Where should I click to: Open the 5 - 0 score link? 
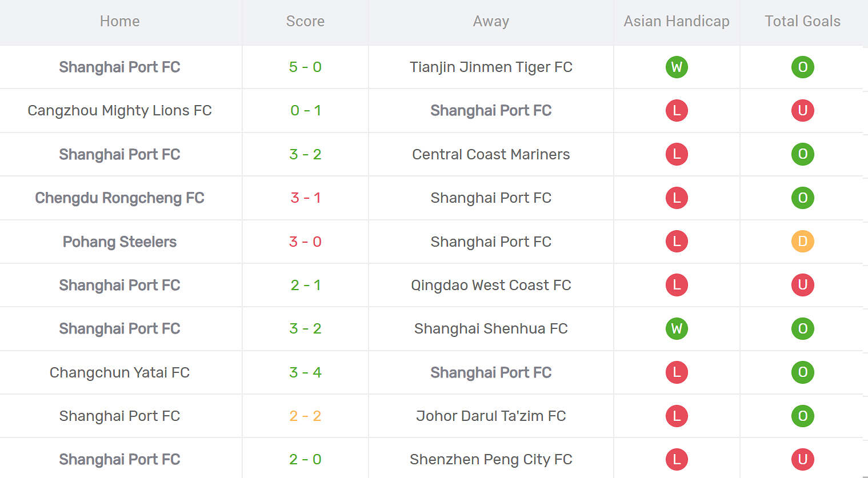point(305,67)
